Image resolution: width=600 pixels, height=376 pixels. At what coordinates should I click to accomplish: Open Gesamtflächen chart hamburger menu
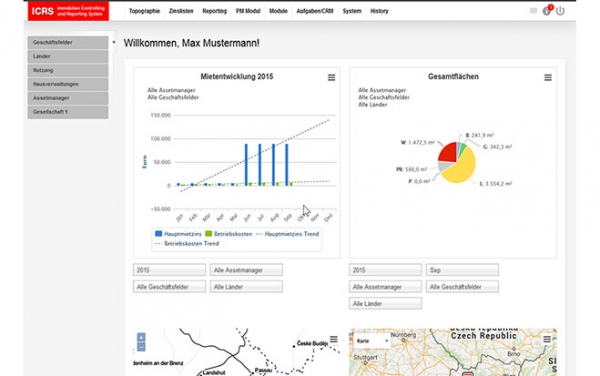tap(548, 78)
